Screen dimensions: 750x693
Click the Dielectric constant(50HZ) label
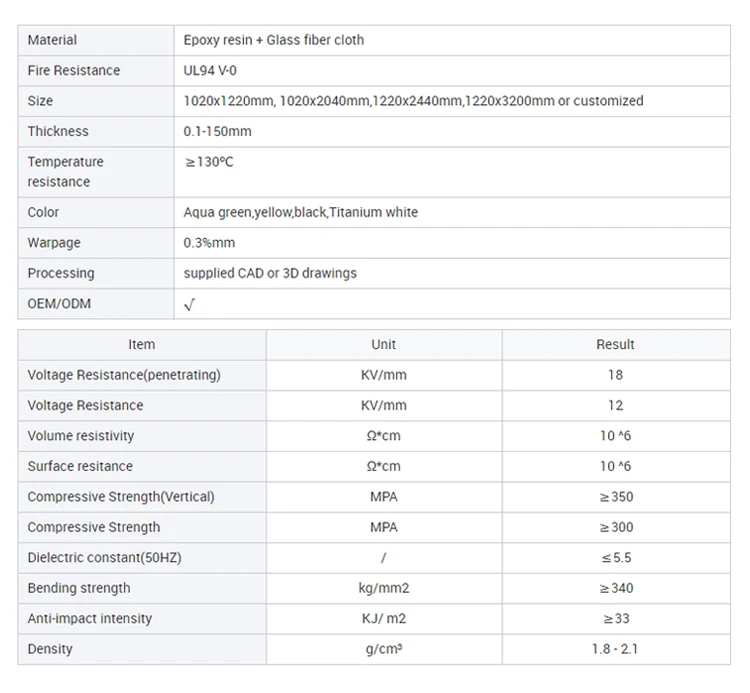tap(106, 558)
